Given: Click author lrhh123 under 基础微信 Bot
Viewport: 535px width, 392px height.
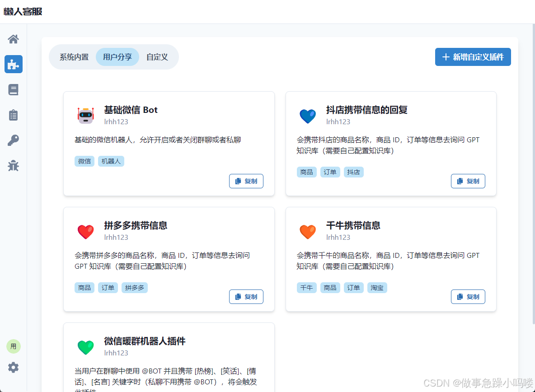Looking at the screenshot, I should click(116, 121).
